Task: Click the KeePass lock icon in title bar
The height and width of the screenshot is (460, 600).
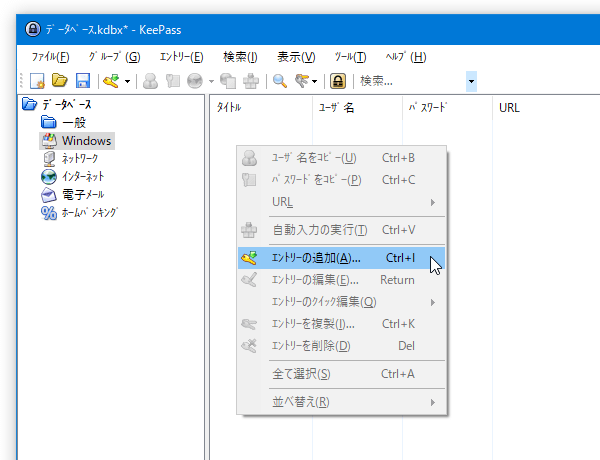Action: click(x=33, y=29)
